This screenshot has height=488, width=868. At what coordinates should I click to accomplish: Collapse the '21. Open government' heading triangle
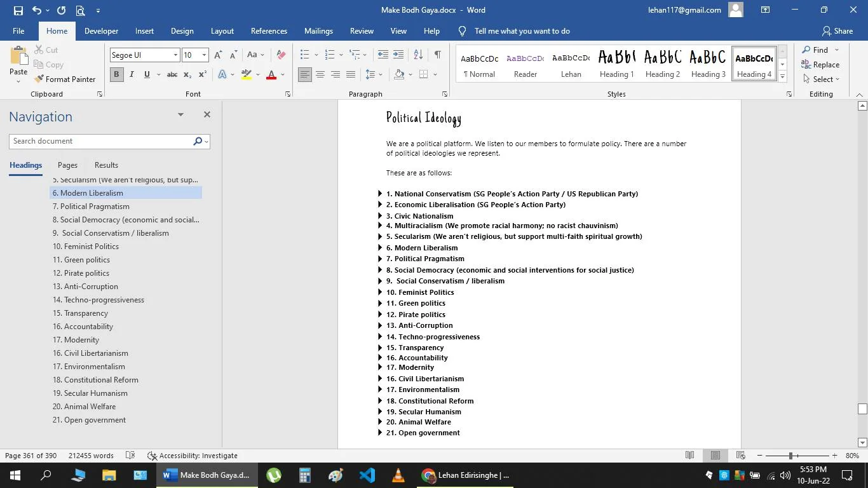coord(380,433)
